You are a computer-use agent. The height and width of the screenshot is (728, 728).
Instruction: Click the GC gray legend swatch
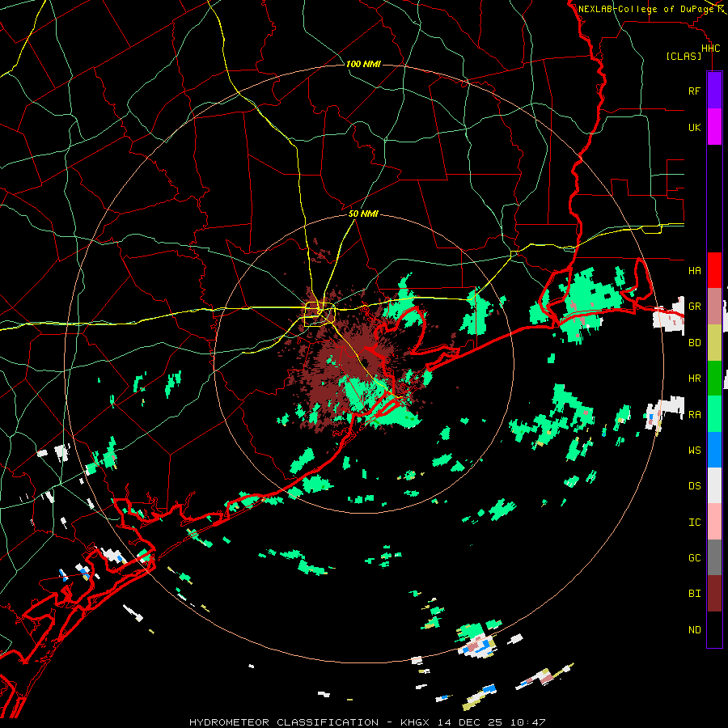[x=714, y=557]
